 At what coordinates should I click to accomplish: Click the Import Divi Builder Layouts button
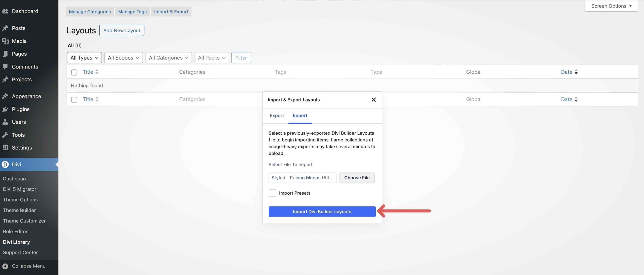pyautogui.click(x=322, y=211)
